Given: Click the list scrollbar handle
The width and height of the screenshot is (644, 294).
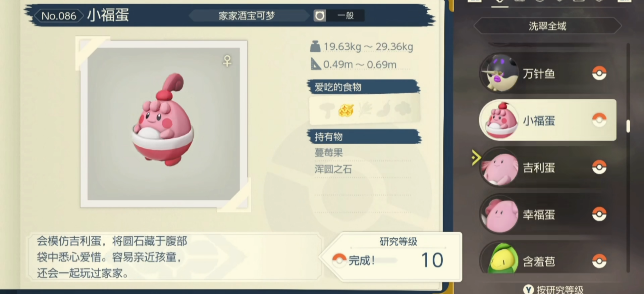Looking at the screenshot, I should (628, 126).
